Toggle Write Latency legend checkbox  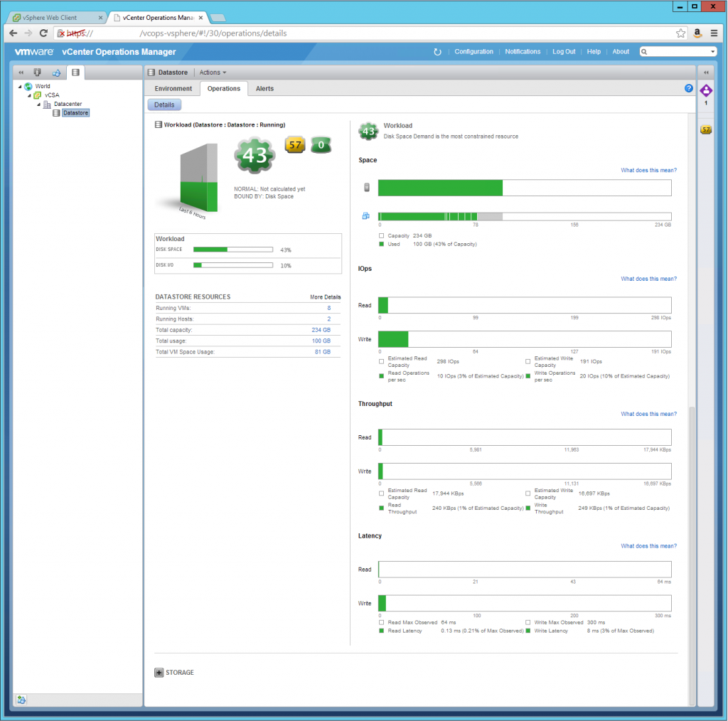(528, 631)
